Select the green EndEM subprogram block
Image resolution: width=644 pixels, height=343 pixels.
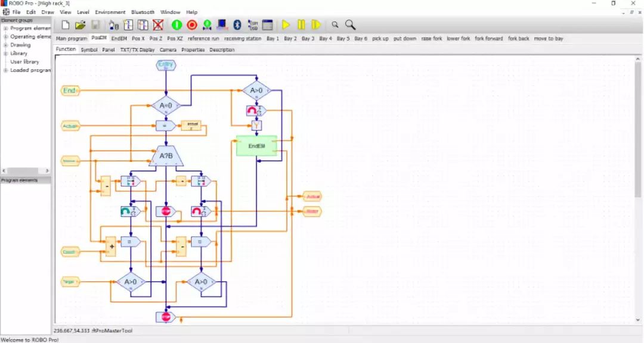(256, 146)
